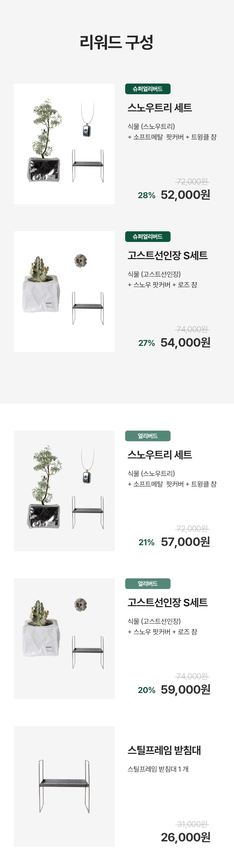Click the 26,000원 stand price

(185, 837)
